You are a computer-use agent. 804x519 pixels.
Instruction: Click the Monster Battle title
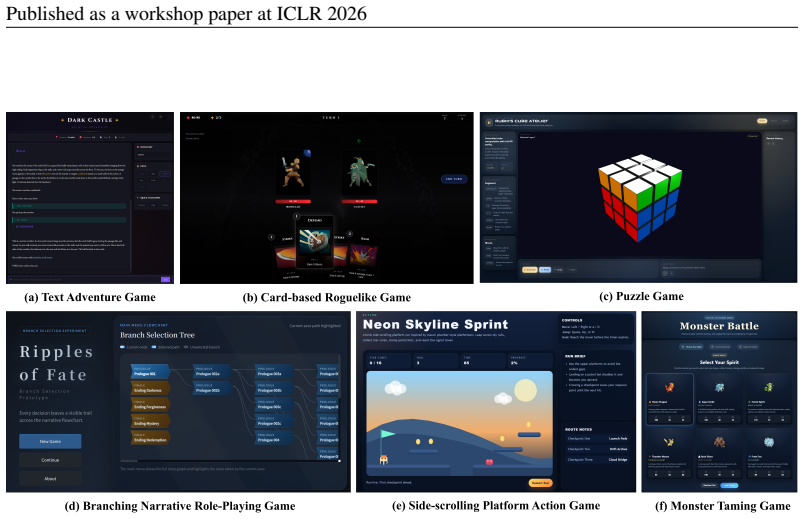[x=719, y=326]
